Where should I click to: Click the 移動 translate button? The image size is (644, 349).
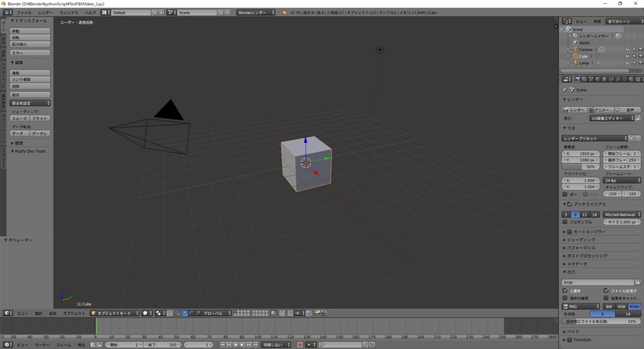coord(30,31)
